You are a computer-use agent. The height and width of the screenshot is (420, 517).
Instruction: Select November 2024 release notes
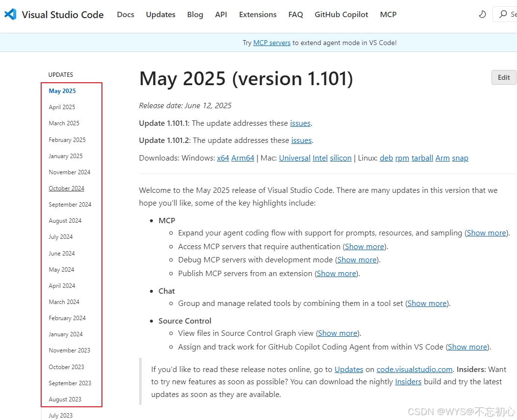(x=70, y=172)
